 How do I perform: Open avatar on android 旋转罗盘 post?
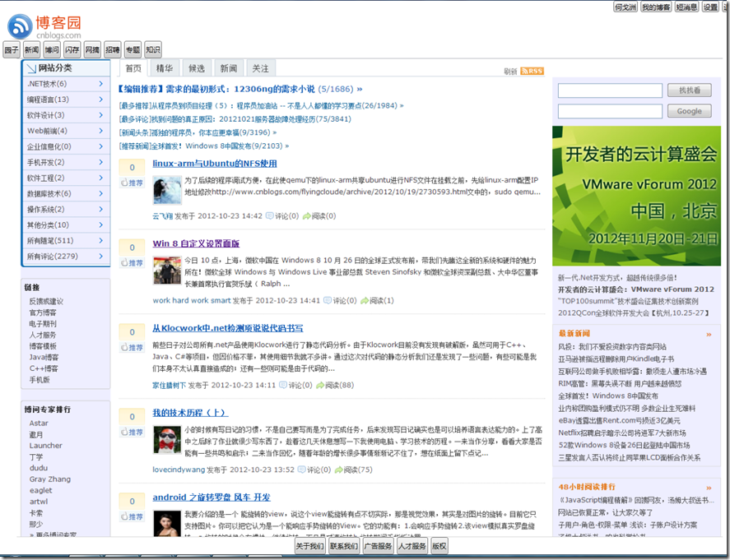click(167, 523)
